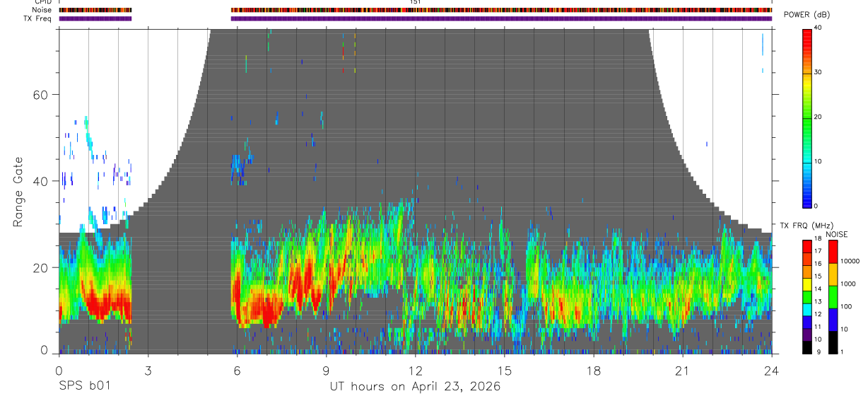868x401 pixels.
Task: Click the TX FRQ (MHz) legend title
Action: 807,226
